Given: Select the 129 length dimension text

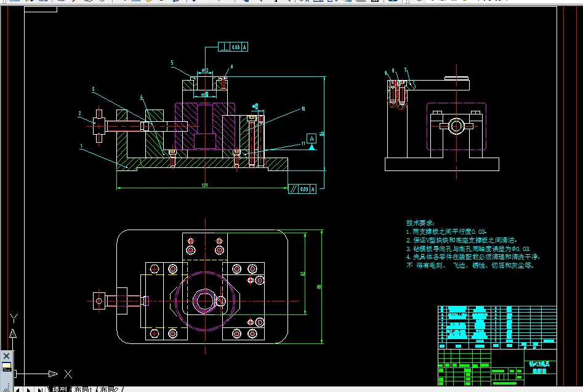Looking at the screenshot, I should coord(204,185).
